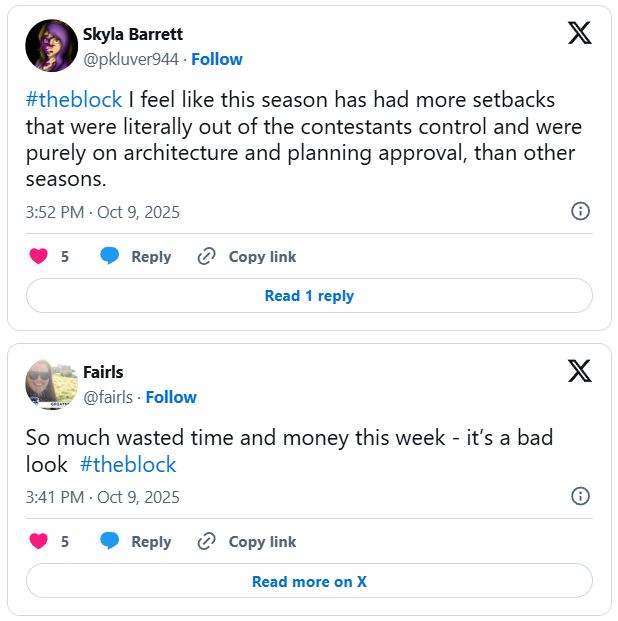Screen dimensions: 618x621
Task: Open the 3:52 PM Oct 9 timestamp link
Action: 103,212
